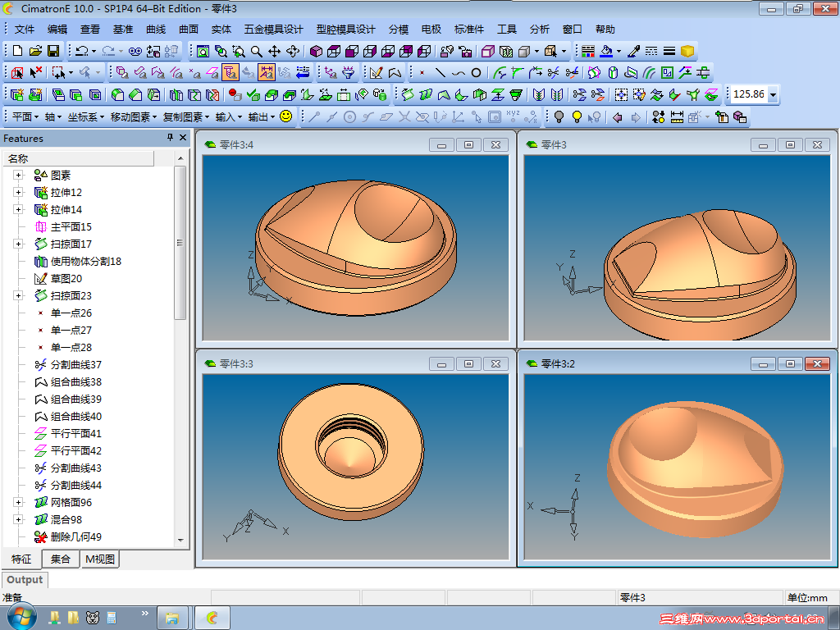Click the back navigation arrow icon
Image resolution: width=840 pixels, height=630 pixels.
[617, 116]
